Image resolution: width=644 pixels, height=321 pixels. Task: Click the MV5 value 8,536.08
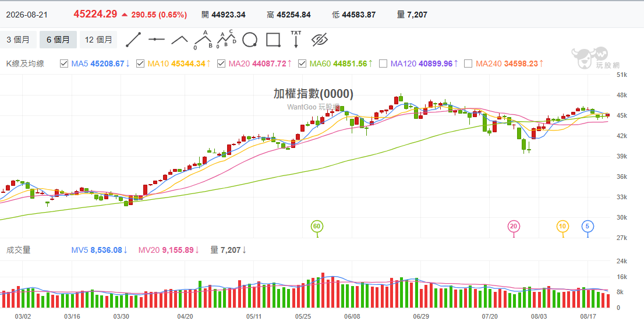pos(105,250)
